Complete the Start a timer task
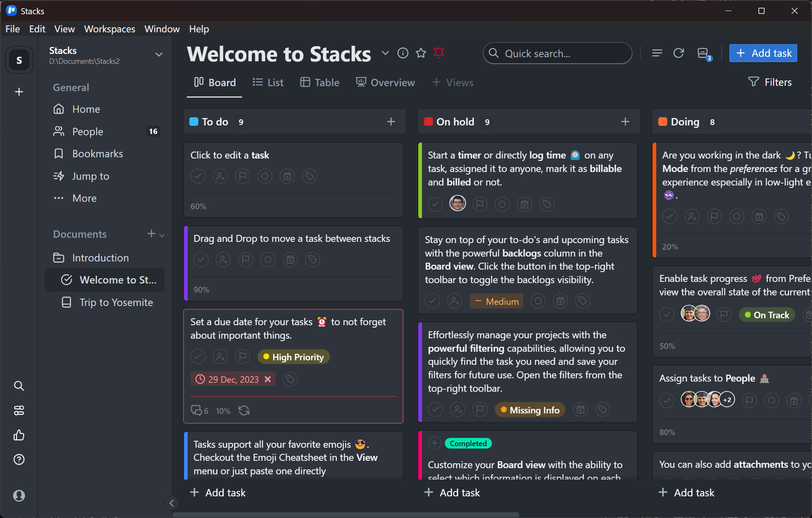Image resolution: width=812 pixels, height=518 pixels. [x=435, y=204]
